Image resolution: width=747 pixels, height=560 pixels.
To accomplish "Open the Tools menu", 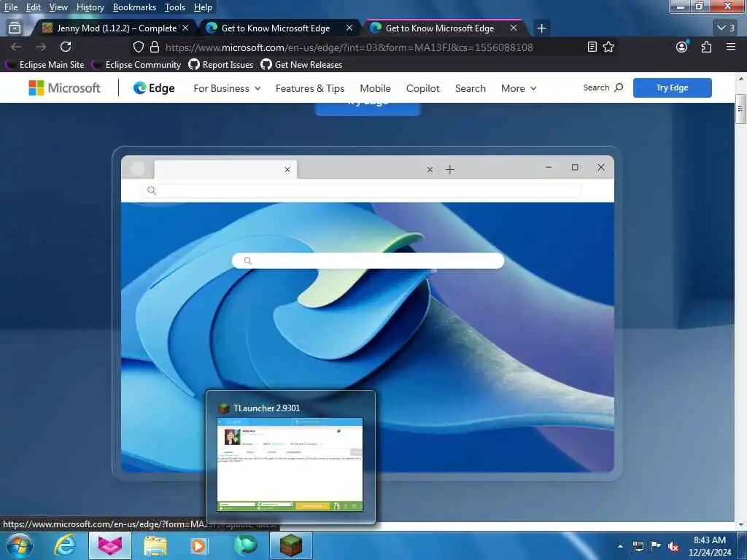I will tap(175, 7).
